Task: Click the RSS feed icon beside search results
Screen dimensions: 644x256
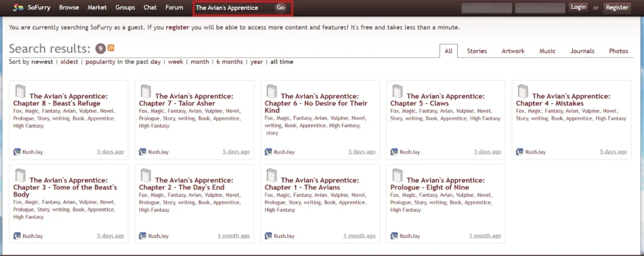Action: pyautogui.click(x=111, y=48)
